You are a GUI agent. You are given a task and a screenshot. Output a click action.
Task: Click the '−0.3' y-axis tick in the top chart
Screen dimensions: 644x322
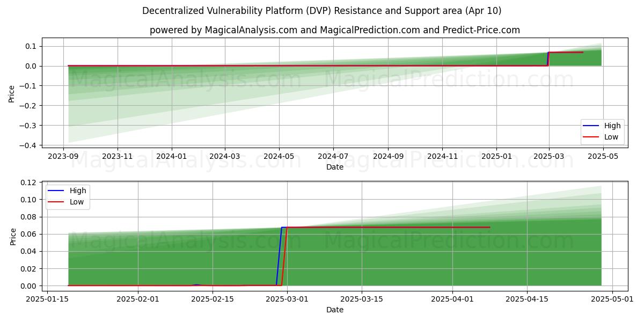[x=29, y=126]
